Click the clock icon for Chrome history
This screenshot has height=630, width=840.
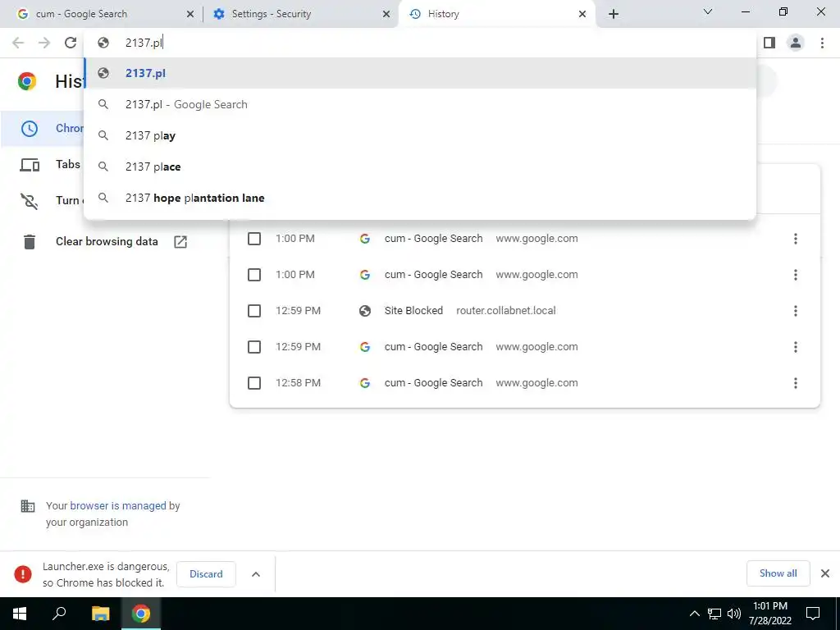(30, 129)
